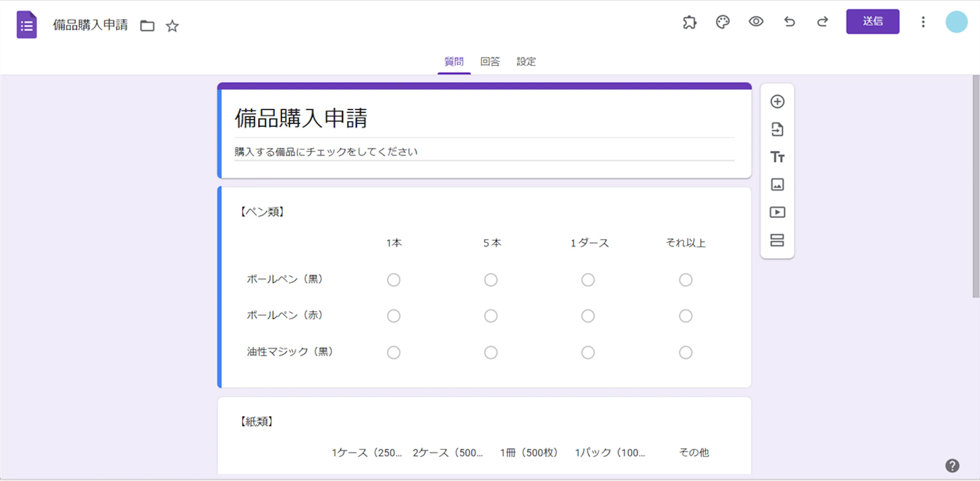Insert an image using sidebar icon
Image resolution: width=980 pixels, height=481 pixels.
(777, 185)
